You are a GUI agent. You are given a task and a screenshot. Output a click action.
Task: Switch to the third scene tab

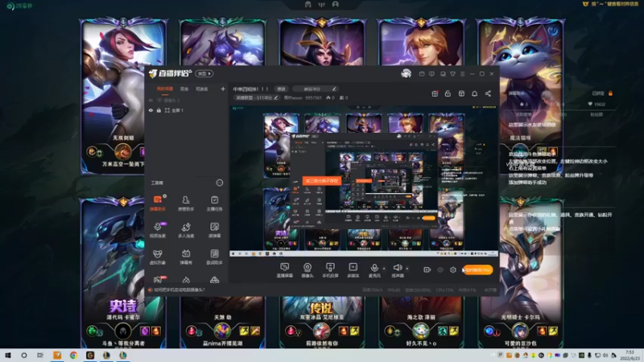click(202, 88)
